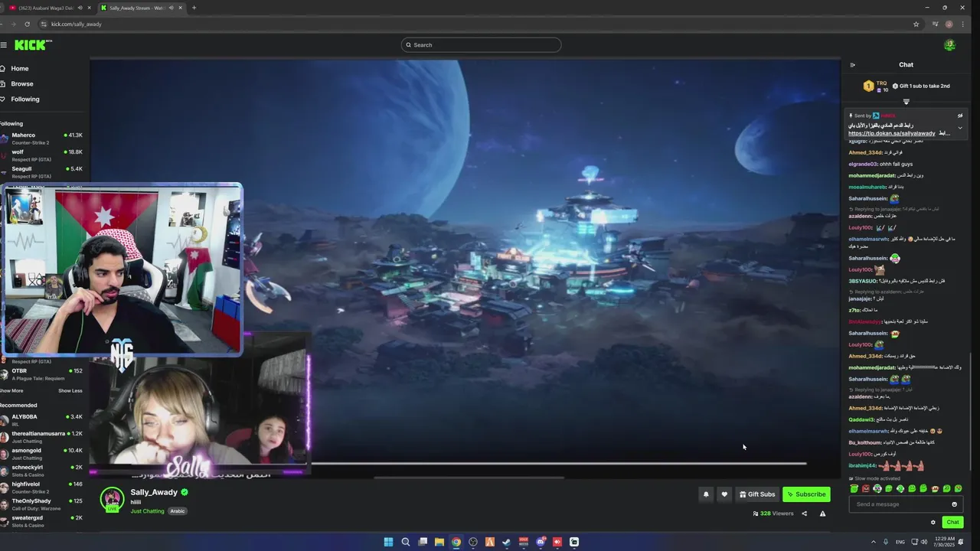Viewport: 980px width, 551px height.
Task: Mute the YouTube browser tab audio
Action: pyautogui.click(x=79, y=8)
